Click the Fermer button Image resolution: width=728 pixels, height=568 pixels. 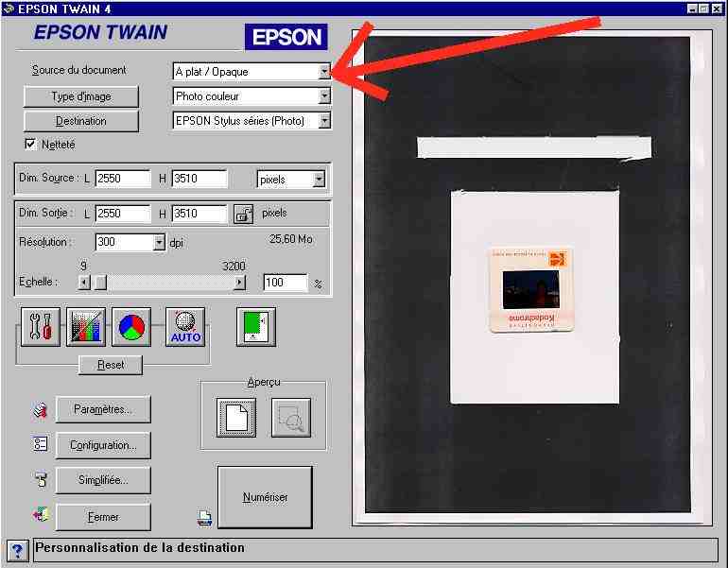103,516
